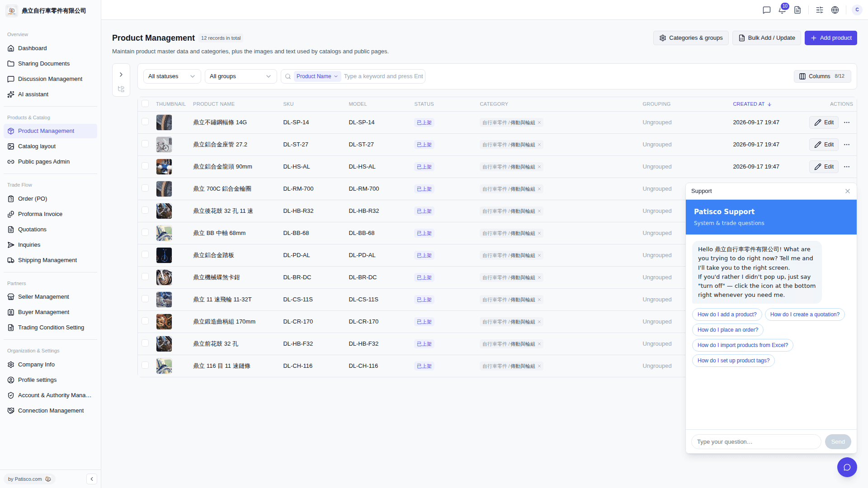Click the keyword search input field

tap(383, 76)
